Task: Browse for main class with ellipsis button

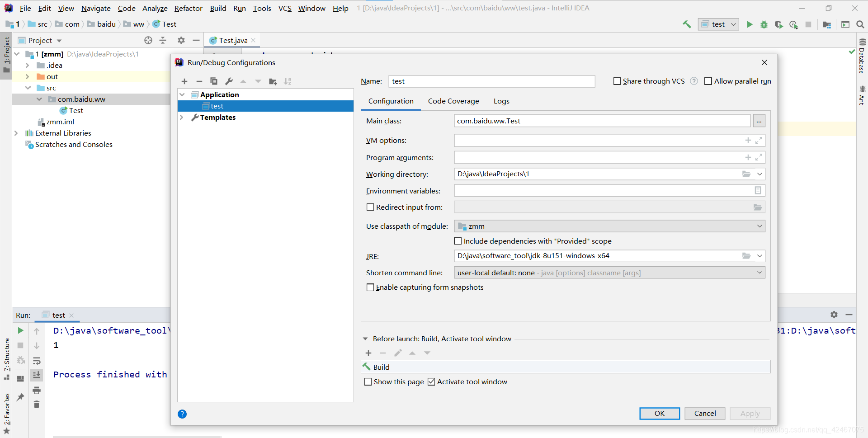Action: [x=759, y=121]
